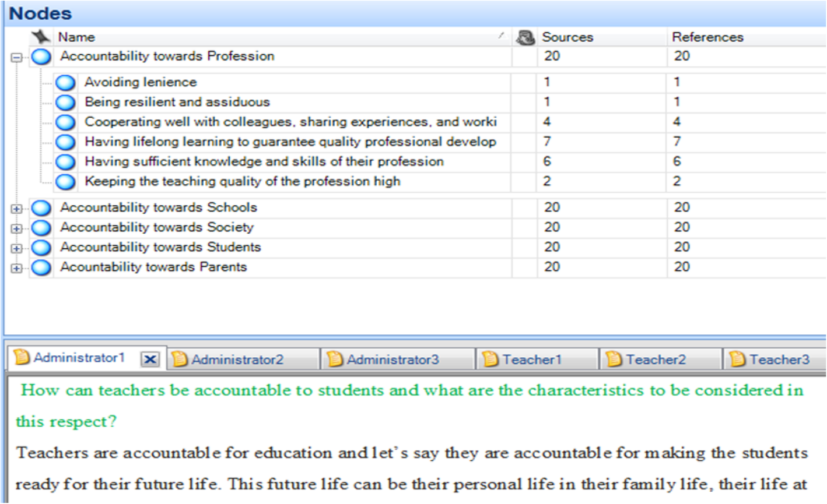This screenshot has width=827, height=504.
Task: Click node icon for Accountability towards Schools
Action: 41,208
